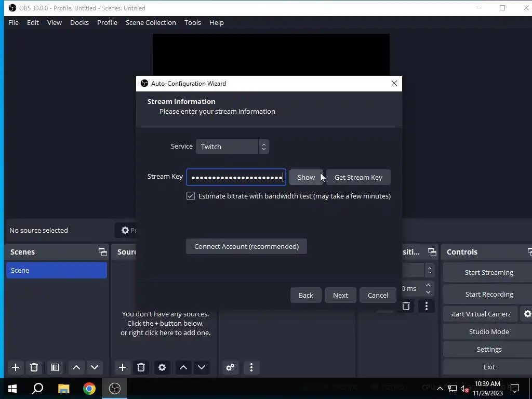Move the scene down with the arrow icon
Viewport: 532px width, 399px height.
tap(95, 367)
